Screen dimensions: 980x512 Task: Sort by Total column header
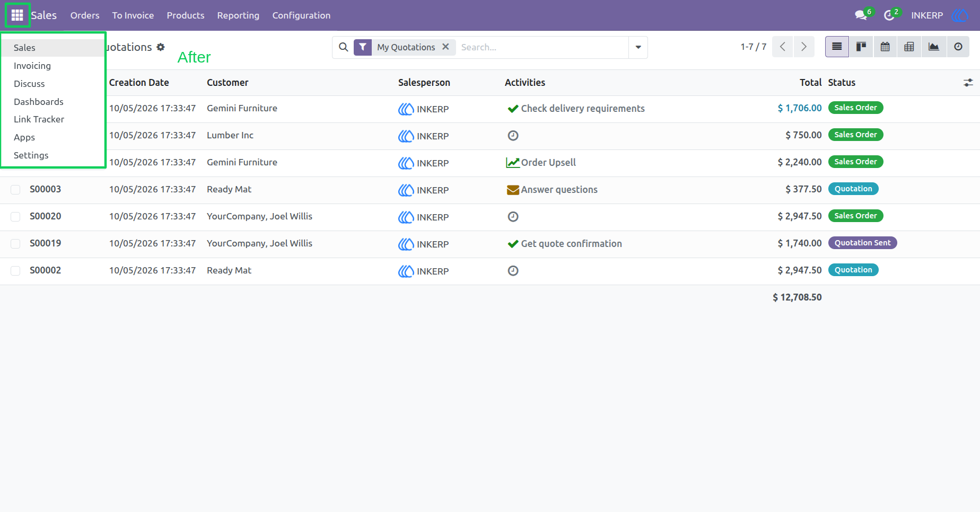coord(810,83)
